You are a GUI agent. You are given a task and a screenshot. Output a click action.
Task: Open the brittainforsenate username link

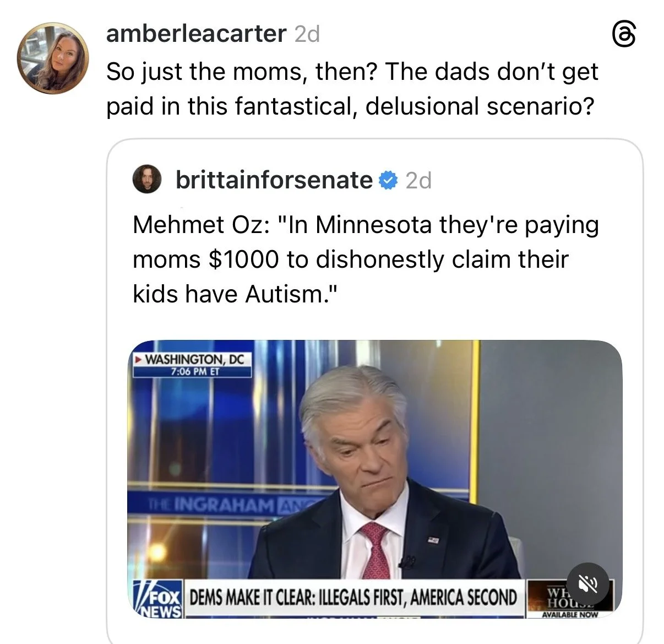(274, 180)
